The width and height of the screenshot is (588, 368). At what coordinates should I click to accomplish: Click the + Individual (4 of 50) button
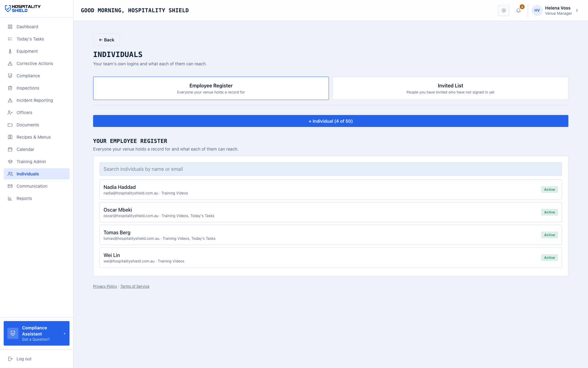pyautogui.click(x=331, y=121)
